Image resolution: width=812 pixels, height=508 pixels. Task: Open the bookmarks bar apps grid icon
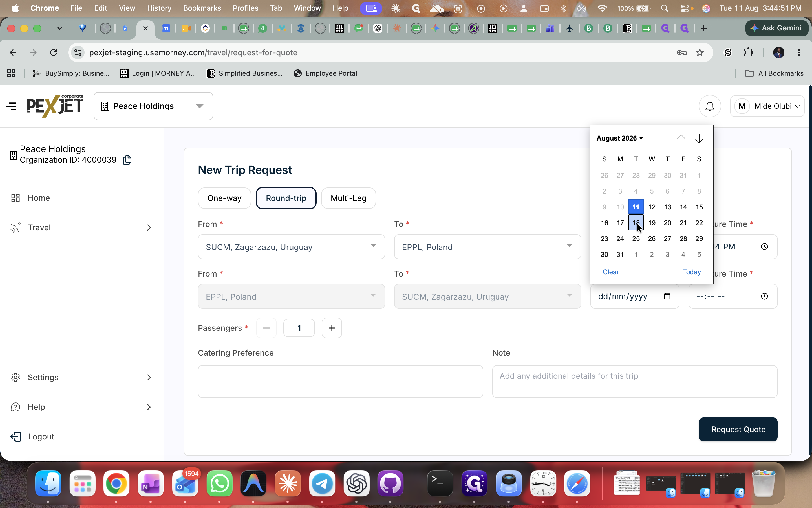(x=11, y=73)
